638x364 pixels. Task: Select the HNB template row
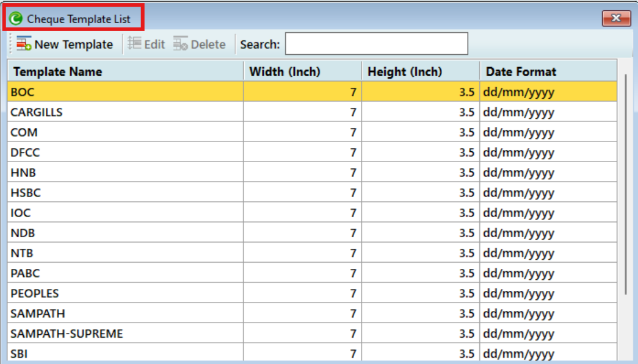pyautogui.click(x=312, y=173)
